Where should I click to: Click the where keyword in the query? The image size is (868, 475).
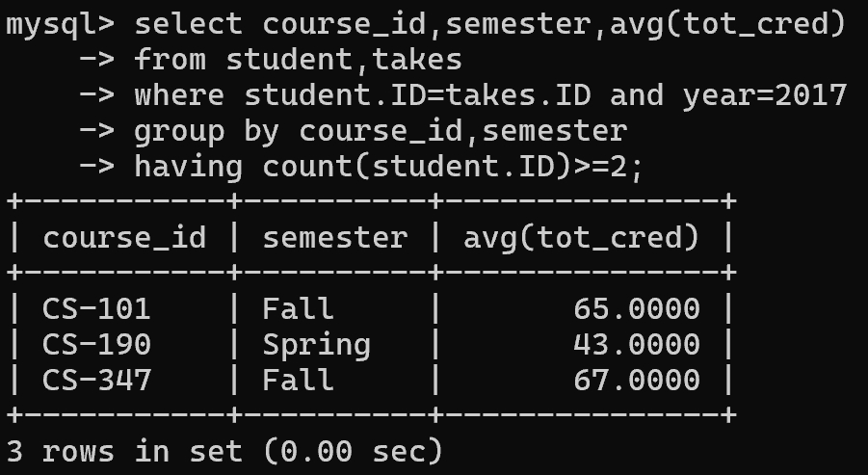[178, 95]
